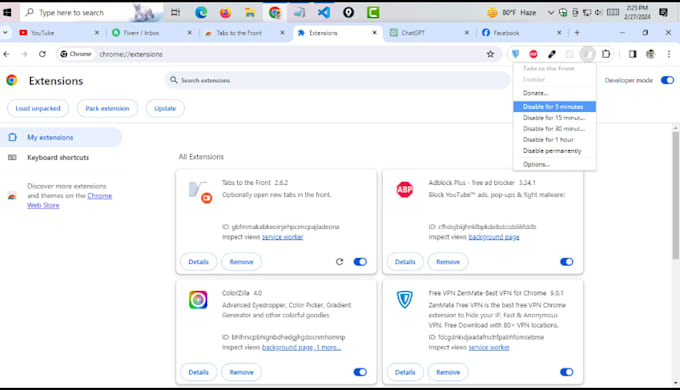This screenshot has height=390, width=680.
Task: Click Tabs to the Front toolbar icon
Action: tap(588, 54)
